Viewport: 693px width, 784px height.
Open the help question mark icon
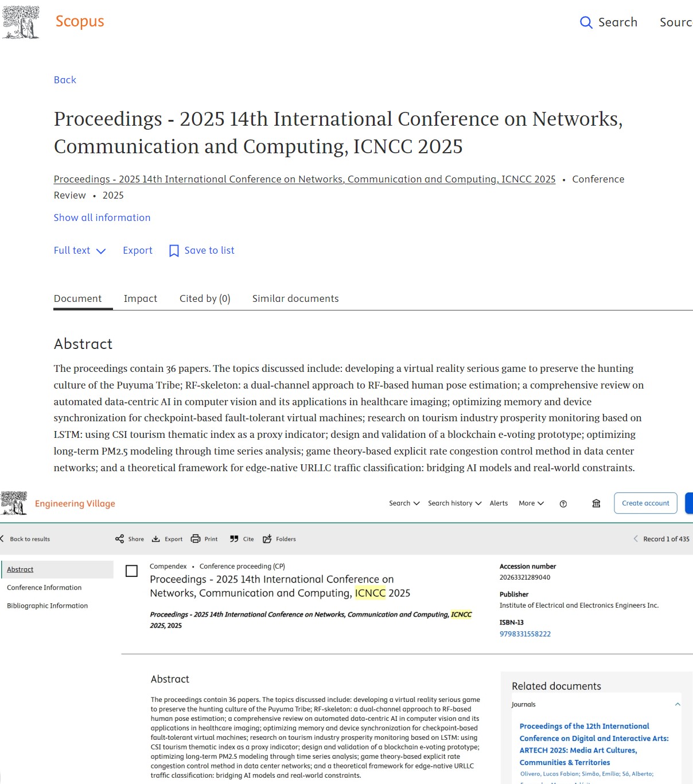tap(563, 504)
